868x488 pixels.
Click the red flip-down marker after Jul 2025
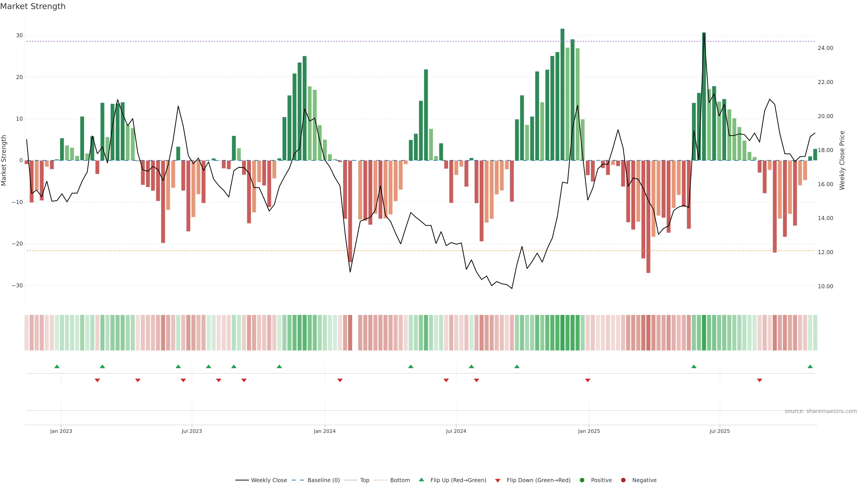[x=759, y=380]
